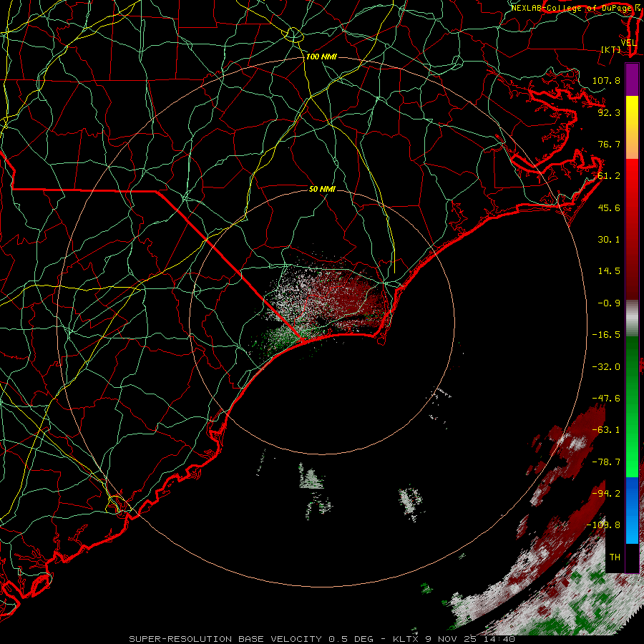Click the 45.6 velocity scale value
644x644 pixels.
609,208
